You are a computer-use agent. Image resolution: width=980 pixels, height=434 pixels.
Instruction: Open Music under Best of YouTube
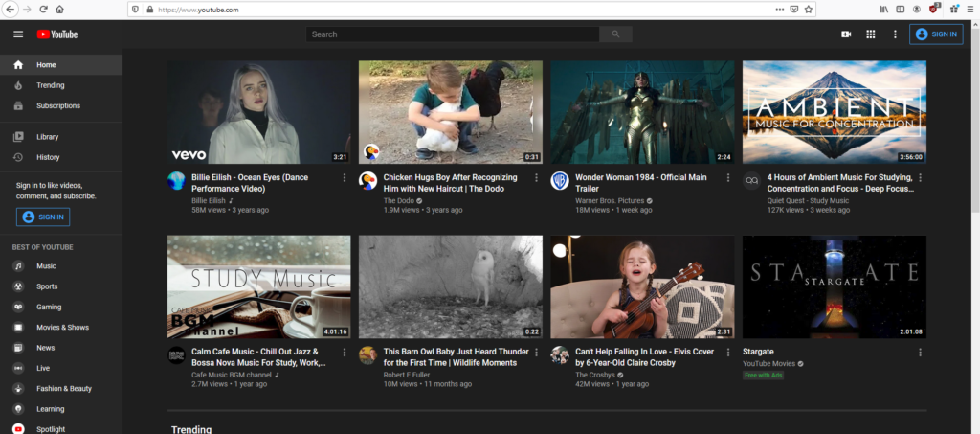click(61, 266)
